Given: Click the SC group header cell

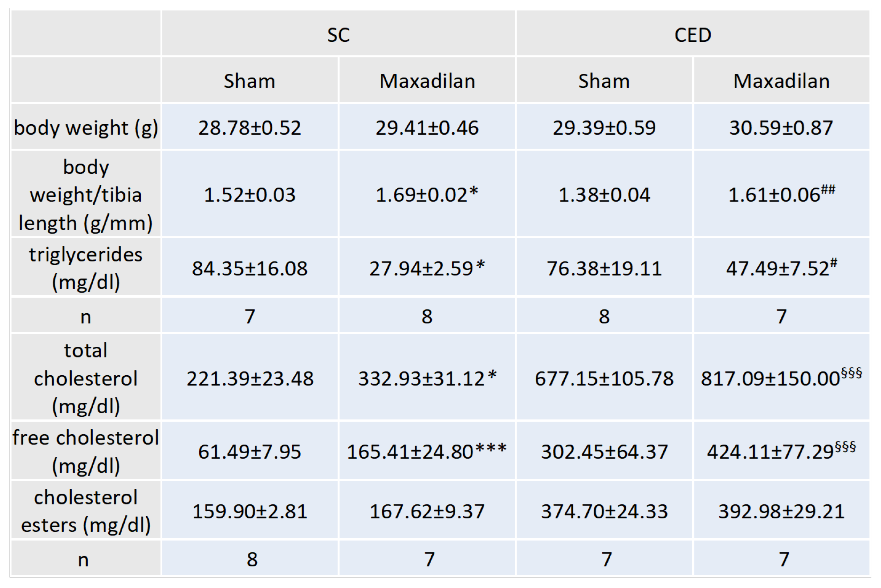Looking at the screenshot, I should click(338, 35).
